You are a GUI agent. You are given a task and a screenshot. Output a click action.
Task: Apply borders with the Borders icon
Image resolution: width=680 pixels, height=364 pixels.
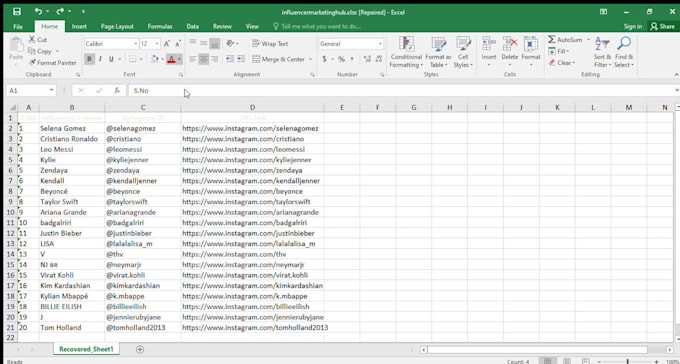133,59
